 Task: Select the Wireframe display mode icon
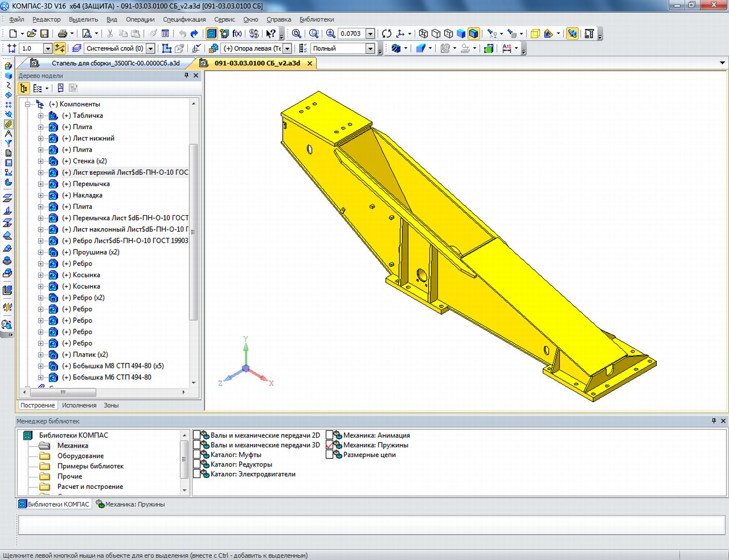tap(423, 34)
